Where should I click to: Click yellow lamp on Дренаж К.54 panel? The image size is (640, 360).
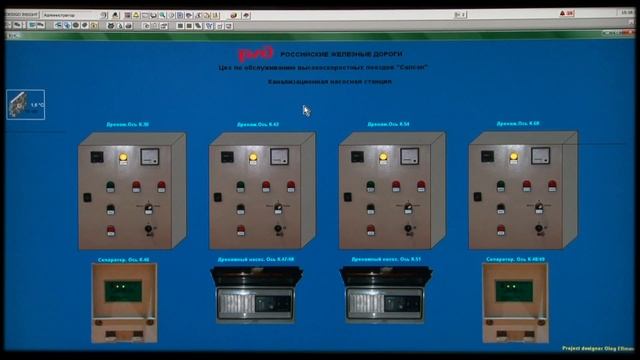pyautogui.click(x=383, y=158)
